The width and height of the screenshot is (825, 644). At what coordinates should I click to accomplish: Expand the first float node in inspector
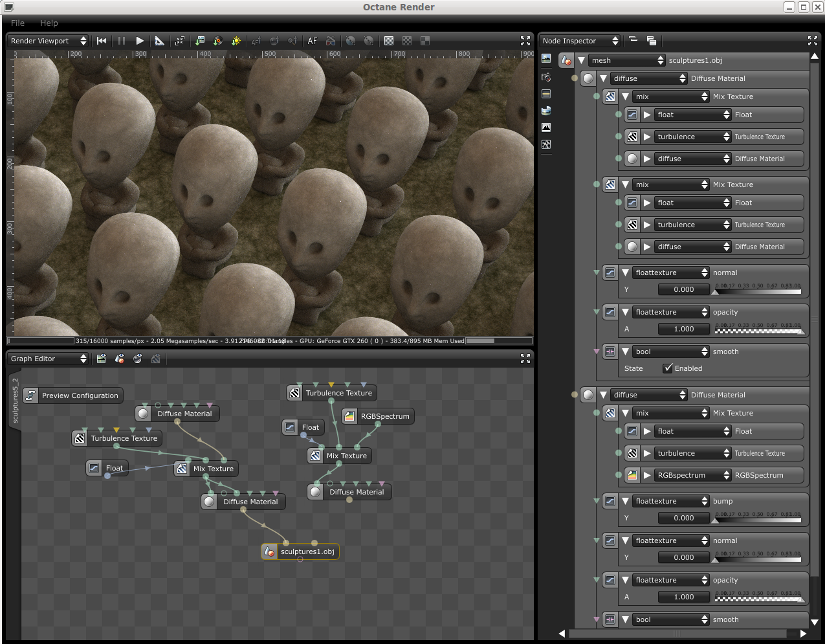tap(647, 115)
